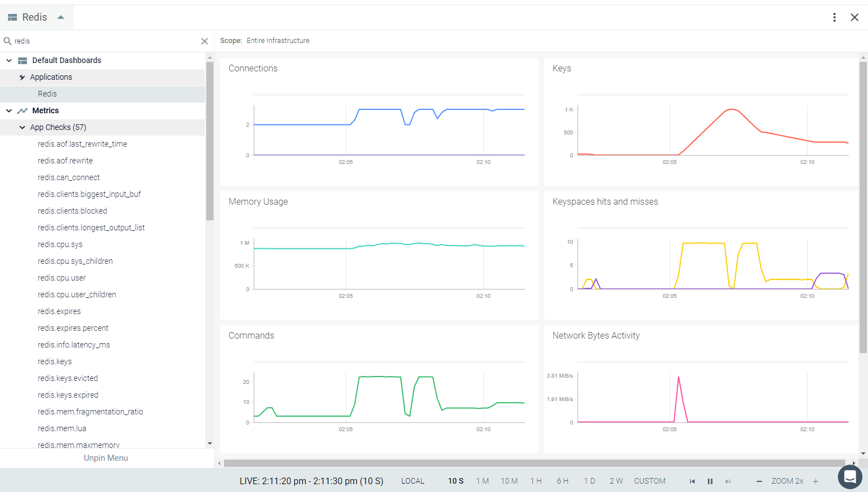The height and width of the screenshot is (492, 868).
Task: Open the chat support widget
Action: (850, 477)
